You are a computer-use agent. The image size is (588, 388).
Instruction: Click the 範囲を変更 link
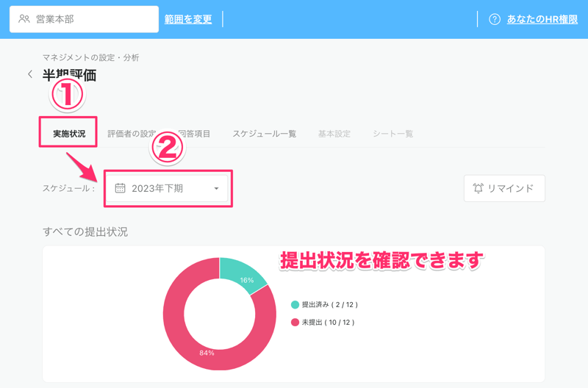click(x=188, y=19)
